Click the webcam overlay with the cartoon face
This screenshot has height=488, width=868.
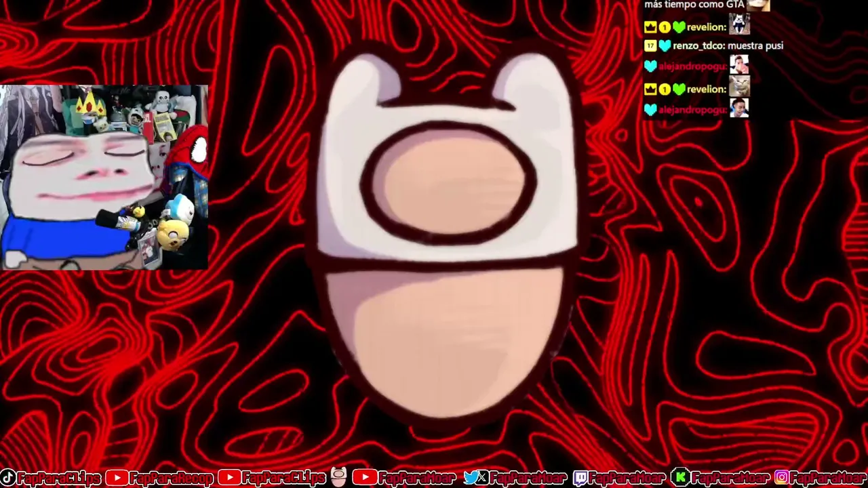coord(104,178)
